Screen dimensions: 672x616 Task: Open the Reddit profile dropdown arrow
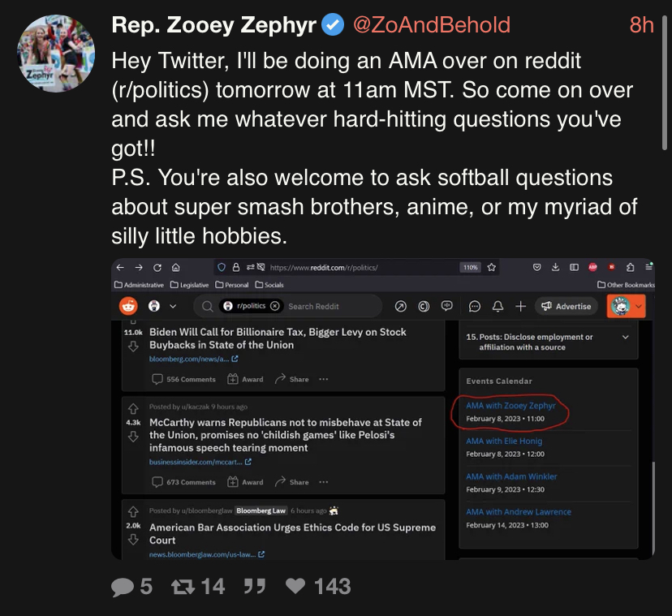coord(640,306)
